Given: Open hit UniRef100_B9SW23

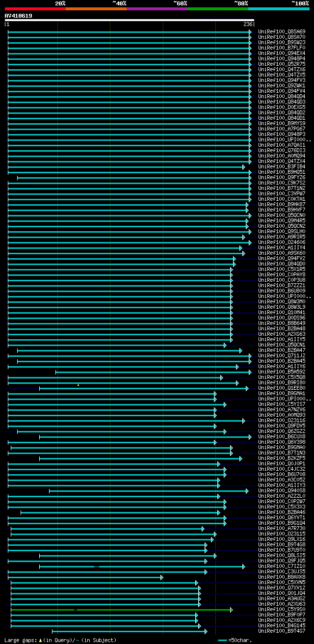Looking at the screenshot, I should coord(282,42).
